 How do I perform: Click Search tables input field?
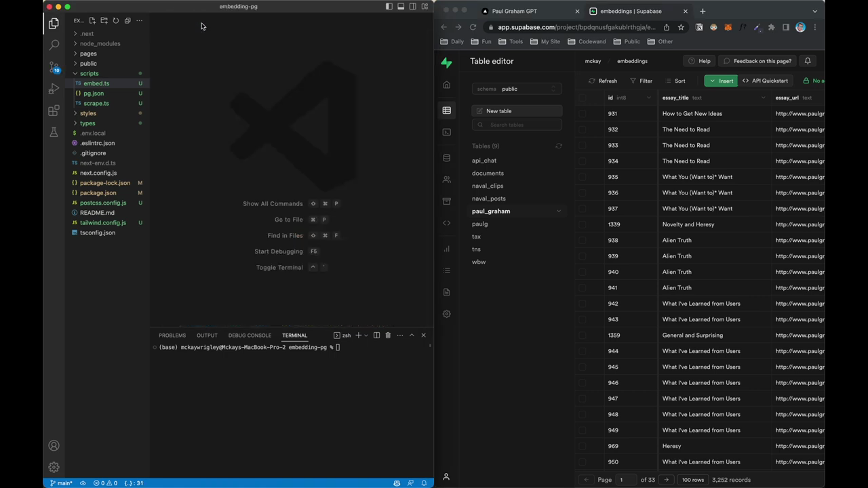point(517,125)
